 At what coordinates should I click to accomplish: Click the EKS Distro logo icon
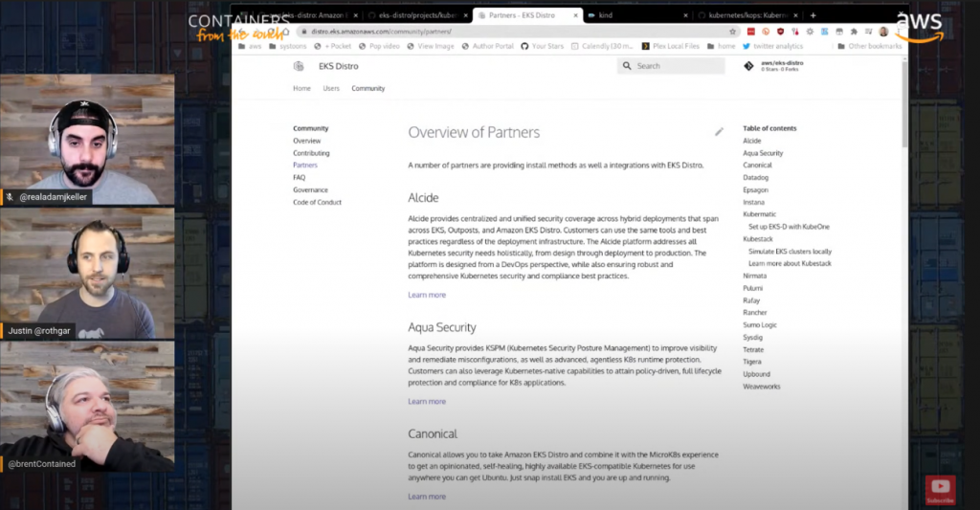pyautogui.click(x=299, y=66)
